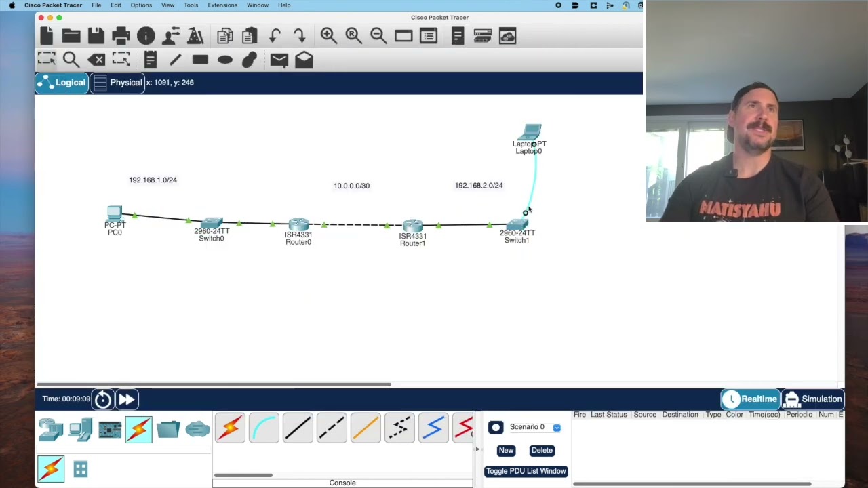Open a file with the folder icon

tap(71, 36)
